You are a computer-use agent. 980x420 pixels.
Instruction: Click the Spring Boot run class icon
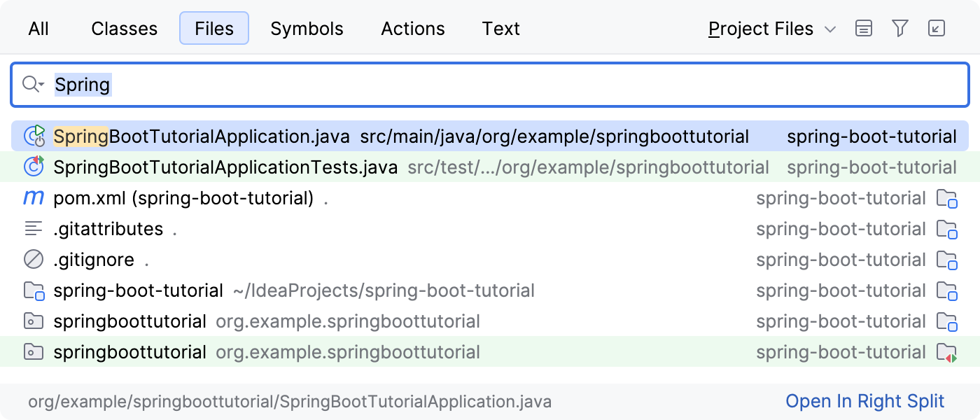click(x=34, y=136)
